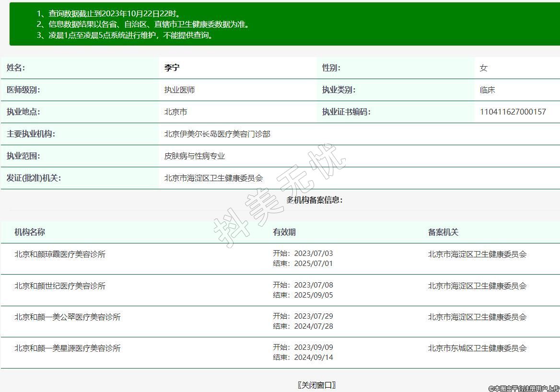This screenshot has height=392, width=560.
Task: Click the 北京市东城区卫生健康委员会 filing authority
Action: (477, 348)
